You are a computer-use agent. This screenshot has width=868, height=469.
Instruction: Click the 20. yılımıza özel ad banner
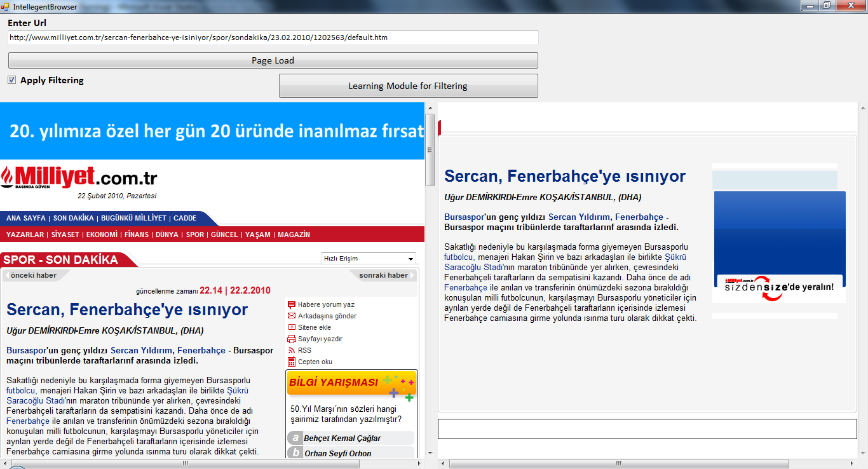(x=212, y=131)
